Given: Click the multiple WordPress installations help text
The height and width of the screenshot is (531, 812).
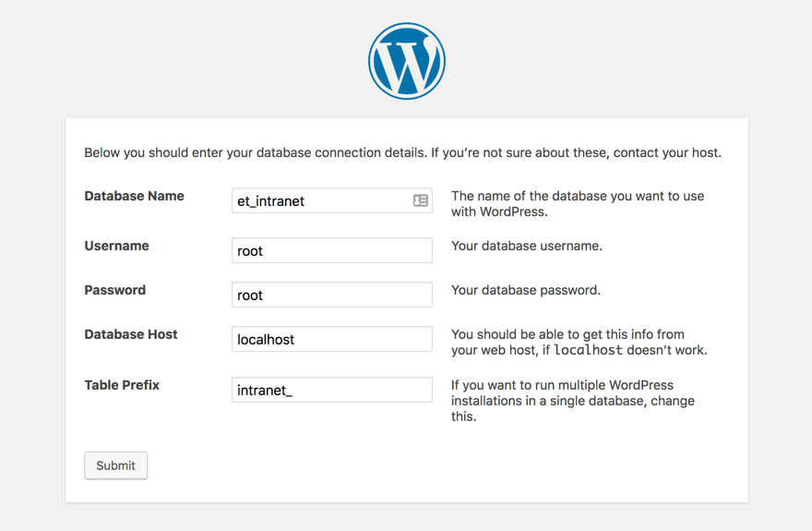Looking at the screenshot, I should pos(572,400).
